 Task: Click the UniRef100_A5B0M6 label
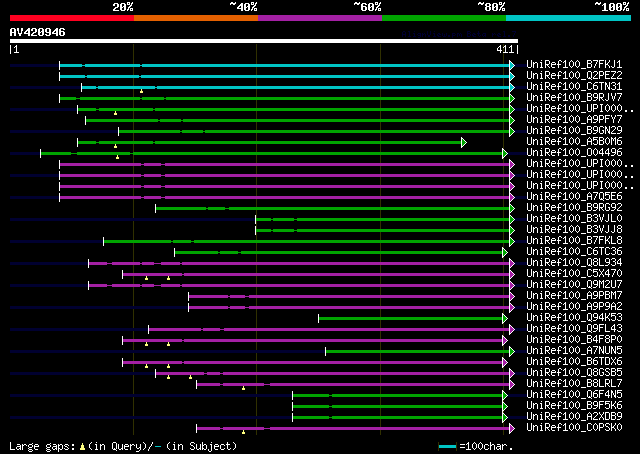(574, 142)
